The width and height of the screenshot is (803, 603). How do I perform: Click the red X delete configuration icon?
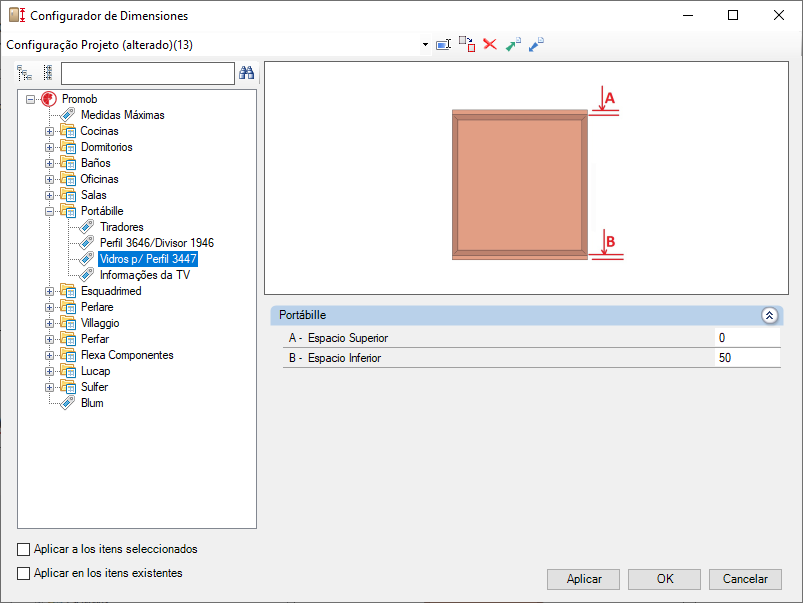pos(490,44)
